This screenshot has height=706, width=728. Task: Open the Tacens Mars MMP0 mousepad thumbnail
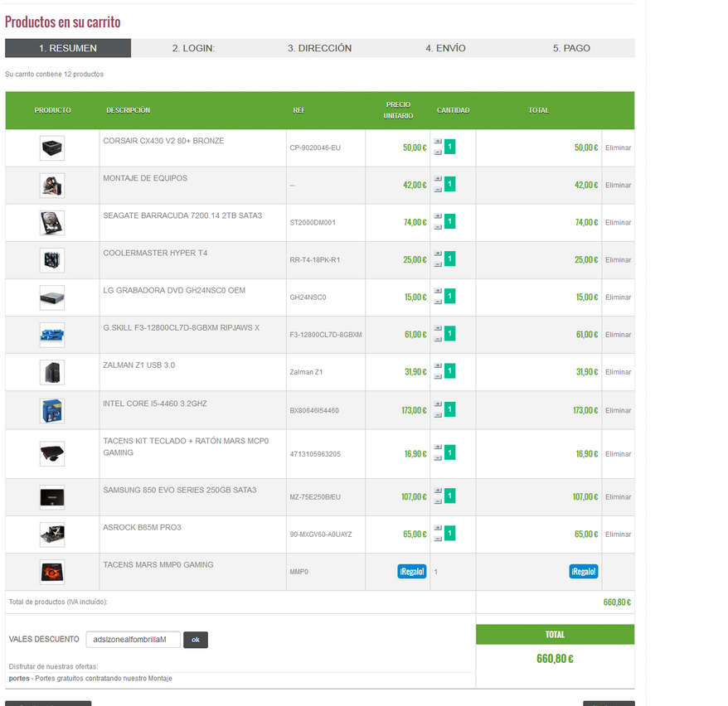click(52, 572)
